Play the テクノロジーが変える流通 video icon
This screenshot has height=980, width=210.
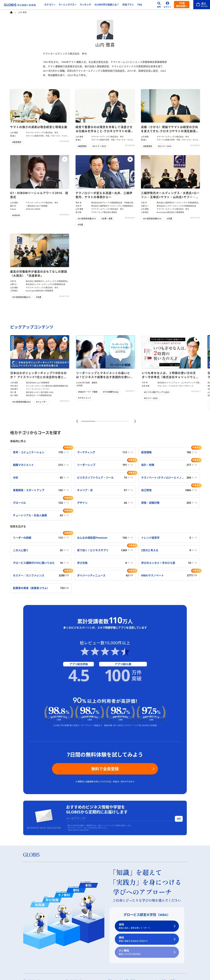coord(130,159)
